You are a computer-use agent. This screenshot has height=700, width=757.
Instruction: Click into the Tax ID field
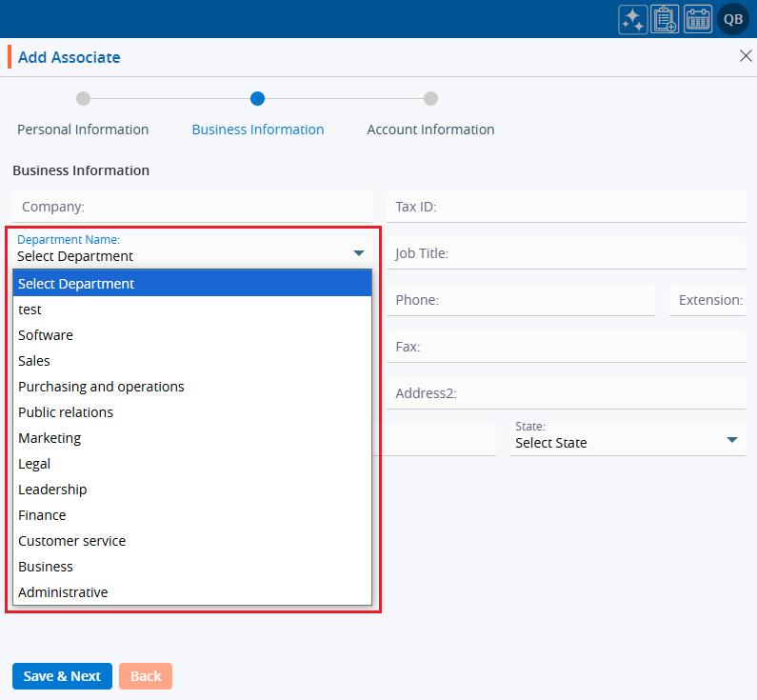566,207
